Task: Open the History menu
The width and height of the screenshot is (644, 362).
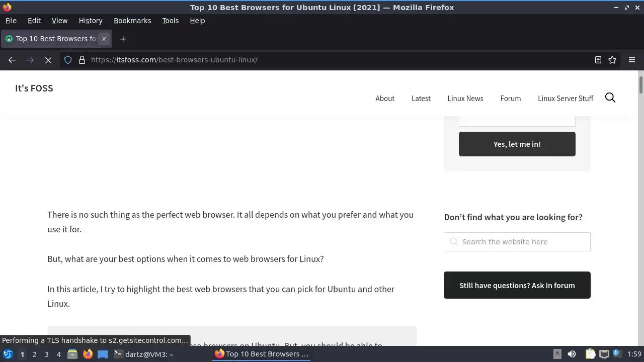Action: pyautogui.click(x=91, y=21)
